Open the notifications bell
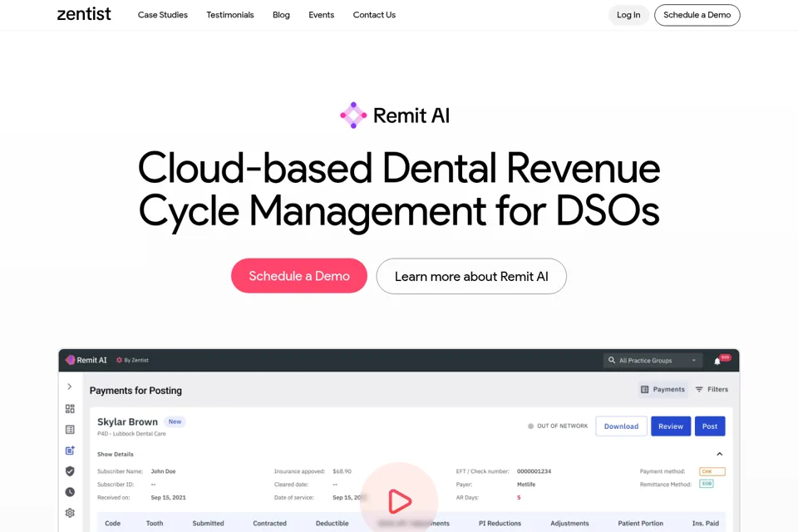The height and width of the screenshot is (532, 798). [x=717, y=361]
